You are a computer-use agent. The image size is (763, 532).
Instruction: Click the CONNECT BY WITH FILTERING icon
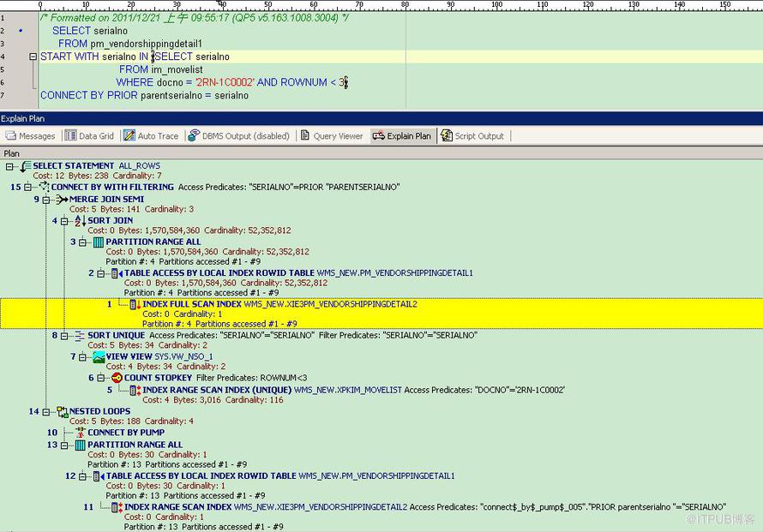44,187
